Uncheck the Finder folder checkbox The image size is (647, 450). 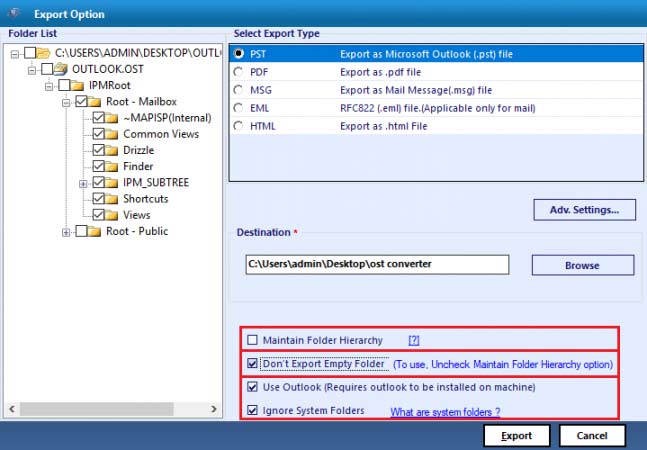pyautogui.click(x=98, y=166)
